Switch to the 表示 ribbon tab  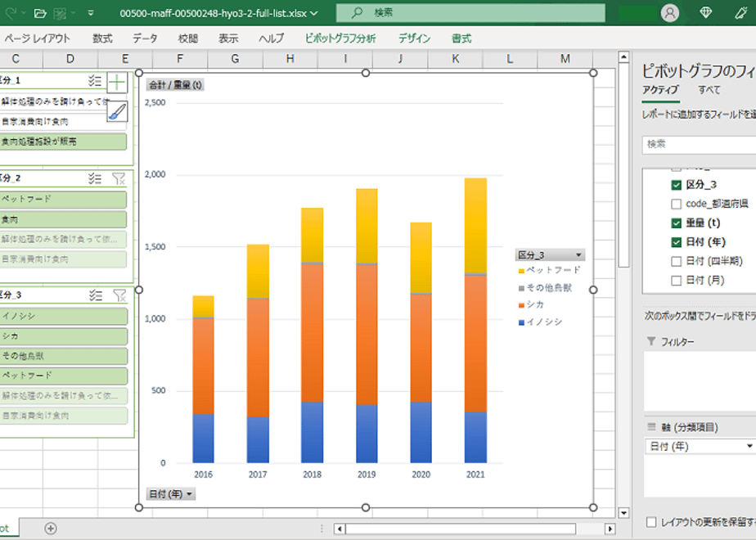(228, 38)
